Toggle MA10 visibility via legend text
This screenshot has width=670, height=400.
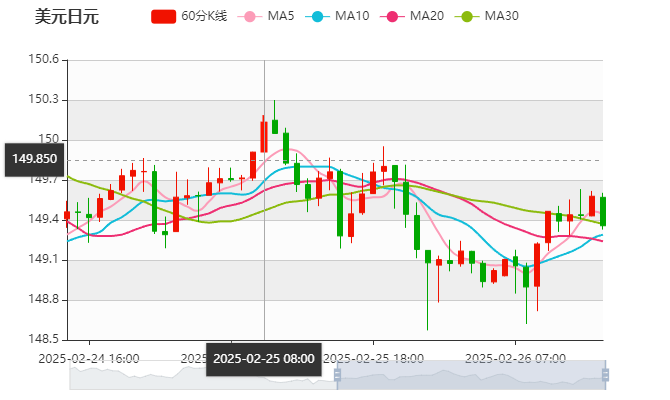pyautogui.click(x=351, y=16)
